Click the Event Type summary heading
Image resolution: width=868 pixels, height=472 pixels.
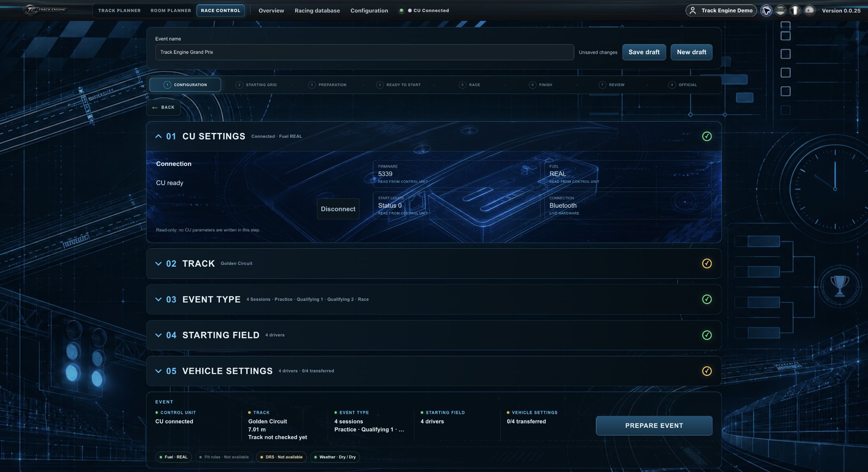point(354,413)
